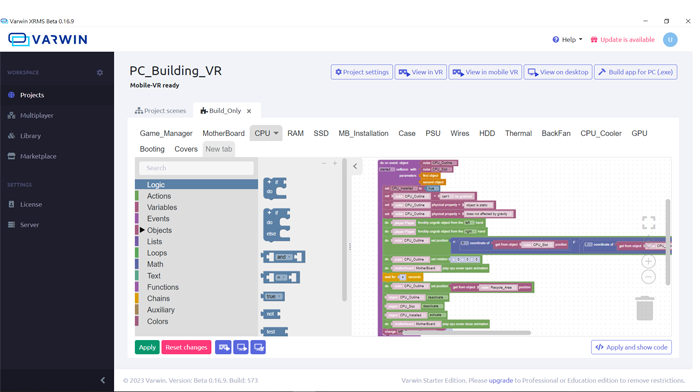Click the Apply button
The image size is (700, 392).
click(x=147, y=347)
